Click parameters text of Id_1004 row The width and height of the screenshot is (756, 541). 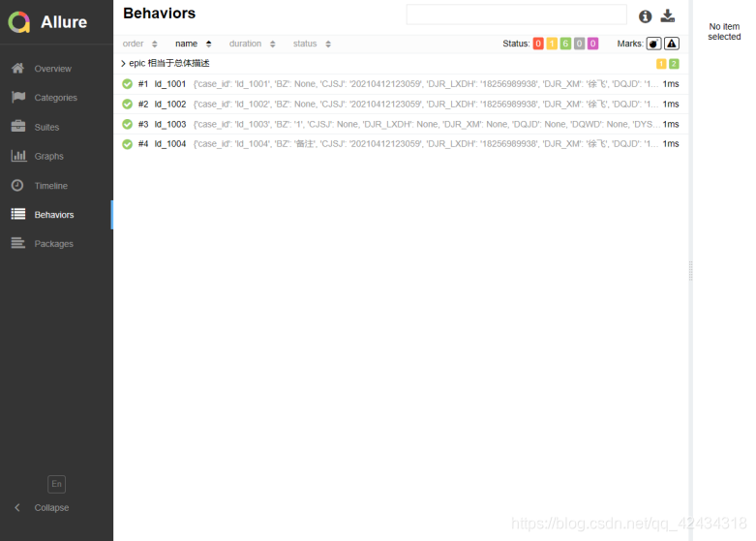[x=425, y=144]
